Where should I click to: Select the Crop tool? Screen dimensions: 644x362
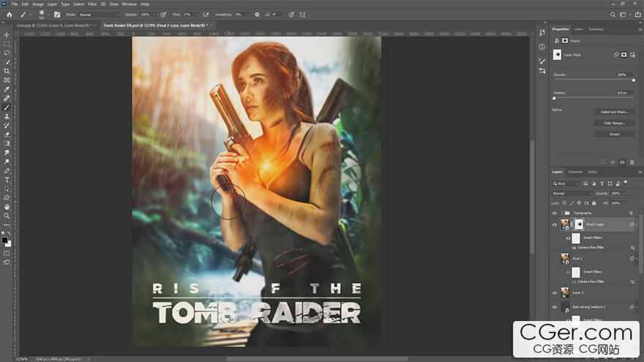(x=7, y=71)
